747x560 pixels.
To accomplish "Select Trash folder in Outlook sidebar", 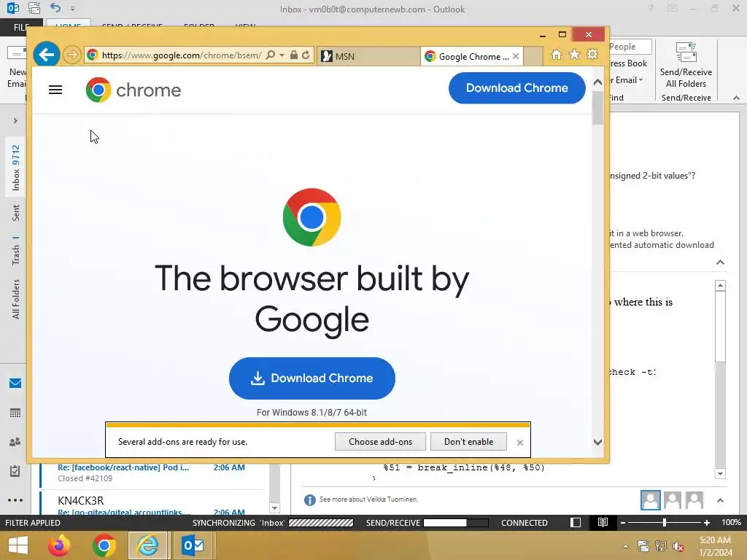I will click(16, 250).
